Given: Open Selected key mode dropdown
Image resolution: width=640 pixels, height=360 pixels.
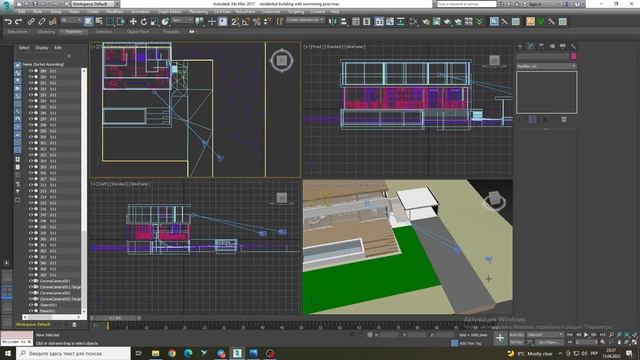Looking at the screenshot, I should pyautogui.click(x=544, y=335).
